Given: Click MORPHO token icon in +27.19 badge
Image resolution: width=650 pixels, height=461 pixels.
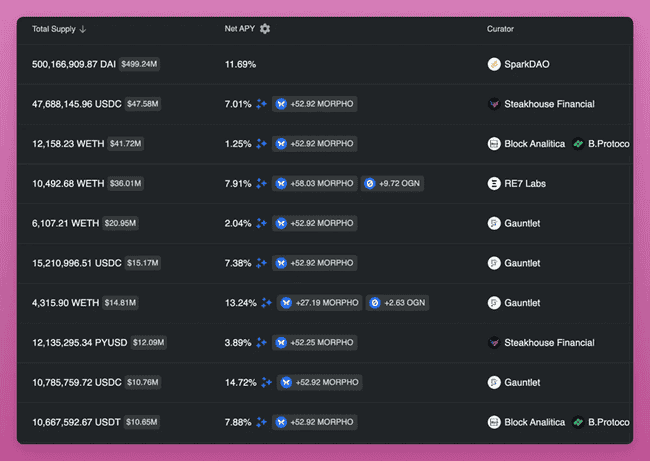Looking at the screenshot, I should coord(286,303).
